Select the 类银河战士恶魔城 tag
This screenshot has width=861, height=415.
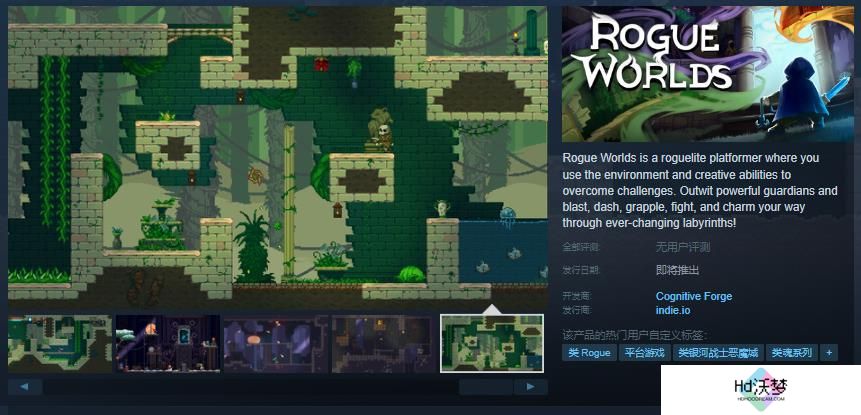point(717,352)
